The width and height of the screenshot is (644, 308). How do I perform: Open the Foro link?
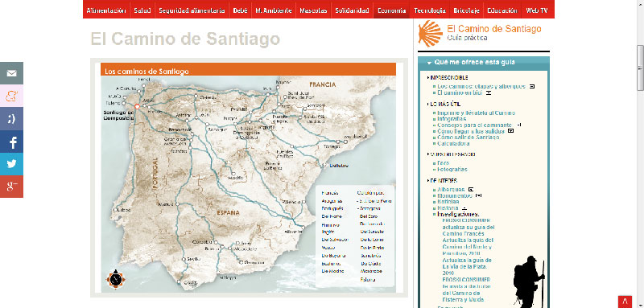point(444,162)
